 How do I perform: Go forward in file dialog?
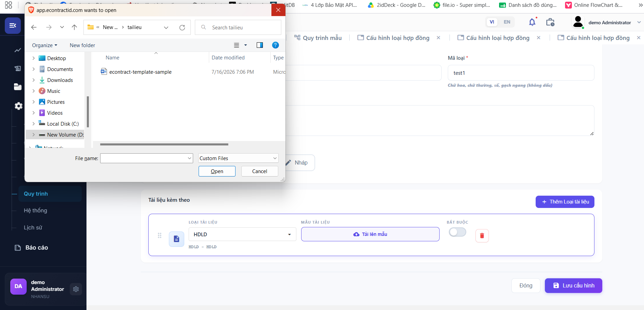(x=49, y=27)
